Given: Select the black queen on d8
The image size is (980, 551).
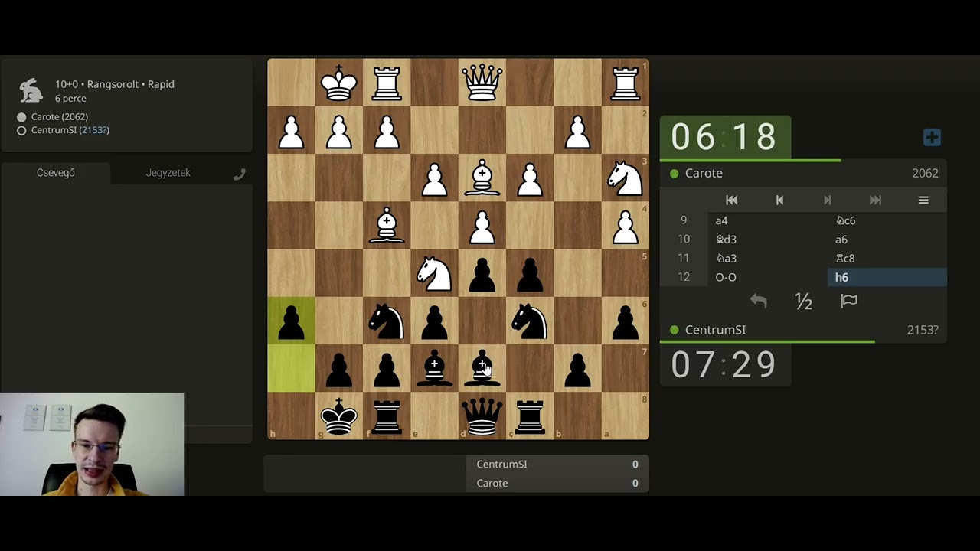Looking at the screenshot, I should click(482, 416).
